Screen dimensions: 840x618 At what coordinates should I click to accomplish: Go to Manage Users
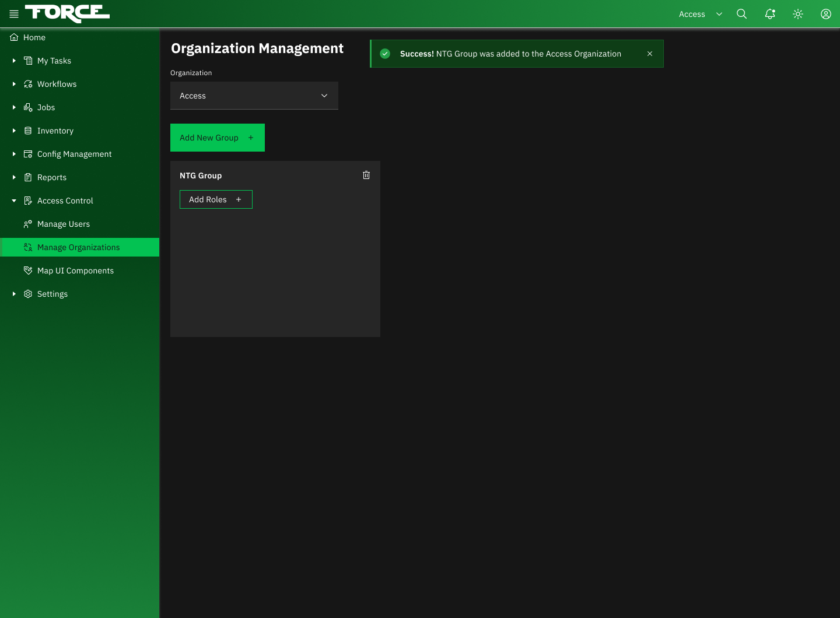[64, 224]
